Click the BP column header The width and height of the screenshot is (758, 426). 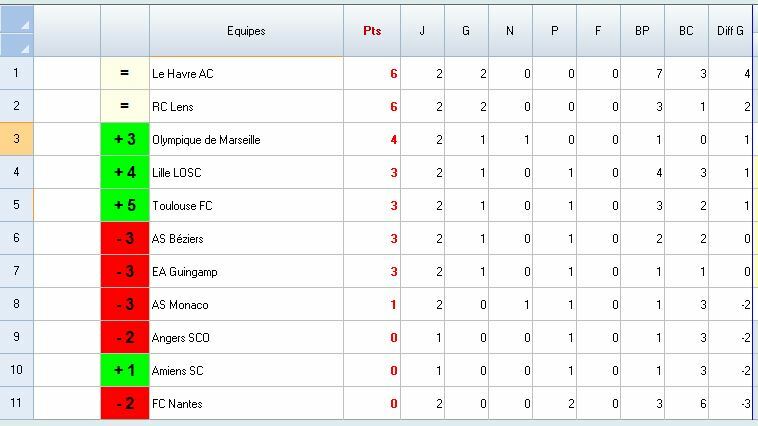642,31
